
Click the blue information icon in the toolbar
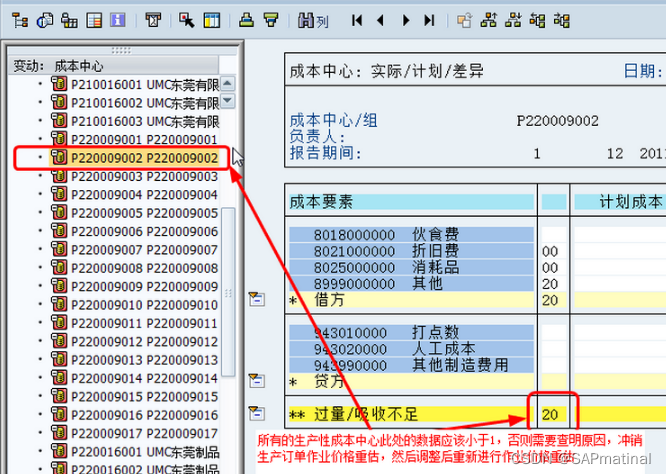[118, 20]
